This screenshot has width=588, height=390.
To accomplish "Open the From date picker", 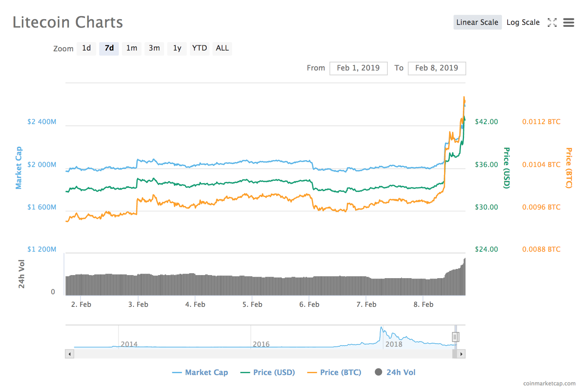I will point(358,68).
